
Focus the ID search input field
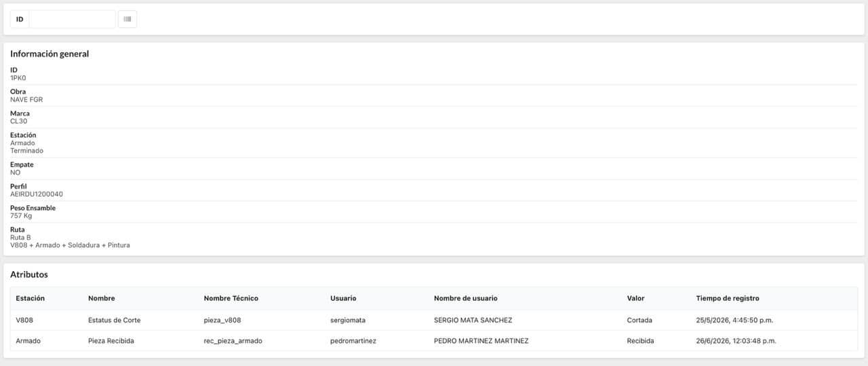(72, 19)
